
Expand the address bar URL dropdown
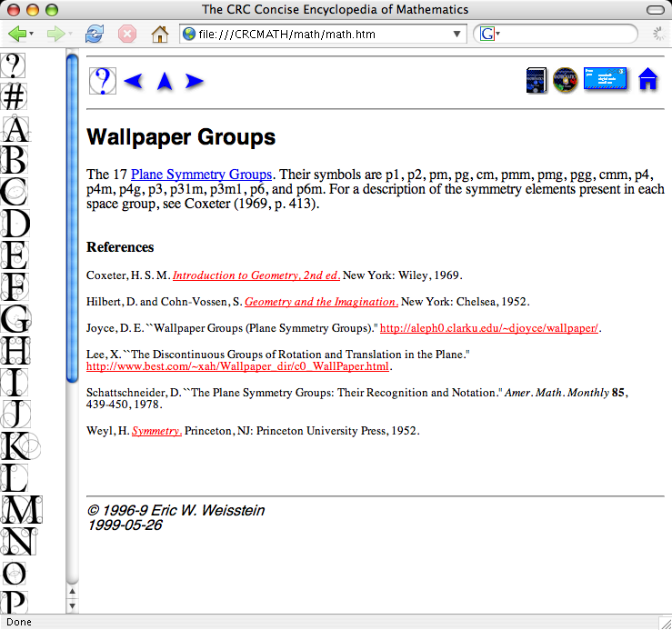pyautogui.click(x=458, y=35)
